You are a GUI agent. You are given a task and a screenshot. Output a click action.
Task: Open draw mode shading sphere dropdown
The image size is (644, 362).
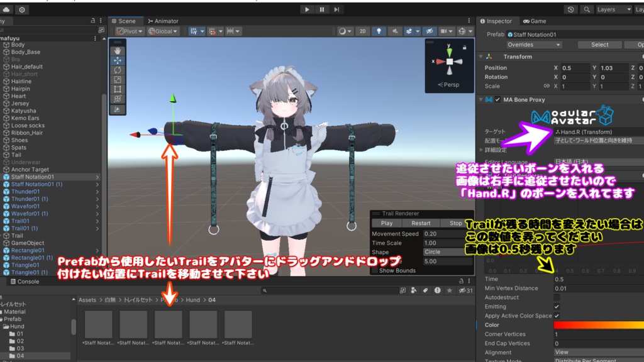[345, 31]
